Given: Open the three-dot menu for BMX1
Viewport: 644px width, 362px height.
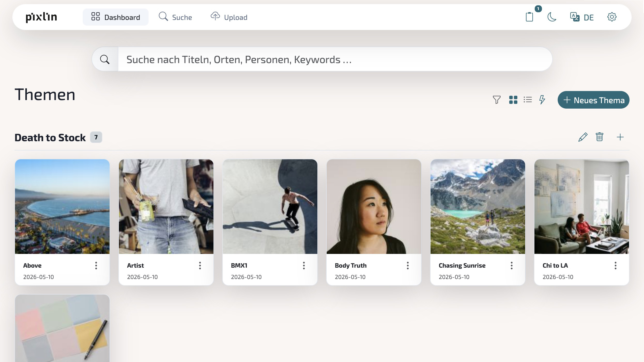Looking at the screenshot, I should coord(304,266).
